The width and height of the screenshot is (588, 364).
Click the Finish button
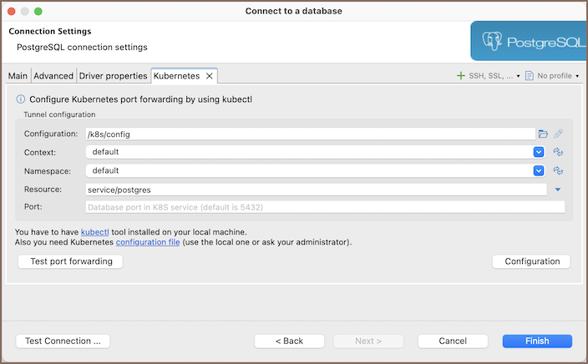537,341
